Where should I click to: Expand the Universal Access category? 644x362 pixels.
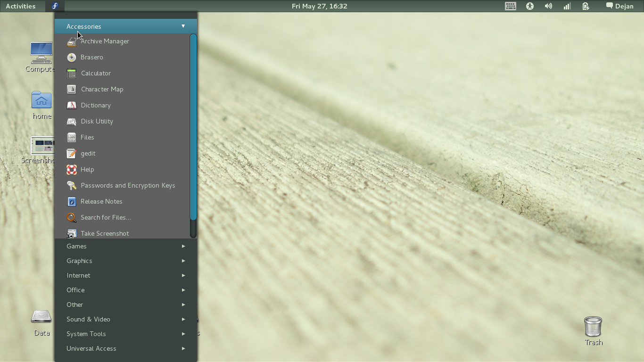click(126, 348)
